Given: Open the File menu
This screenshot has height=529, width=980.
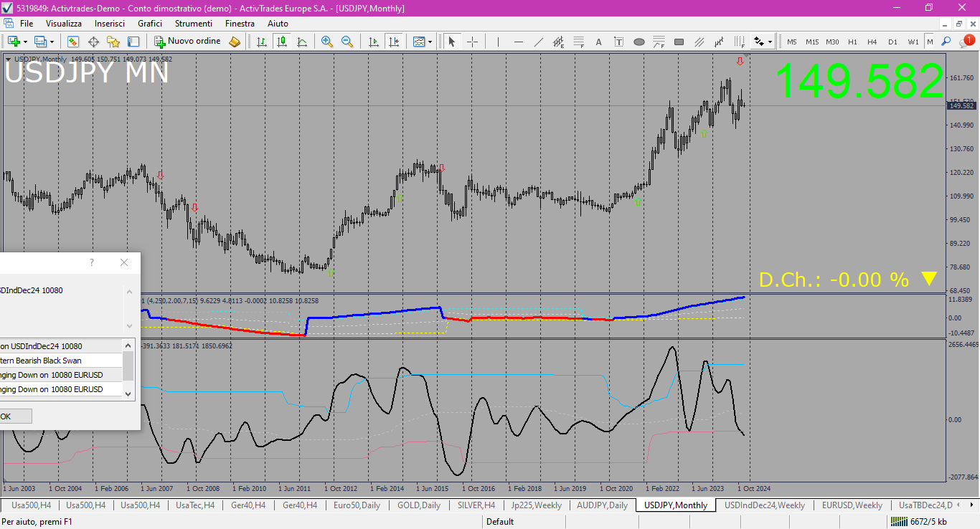Looking at the screenshot, I should click(27, 24).
